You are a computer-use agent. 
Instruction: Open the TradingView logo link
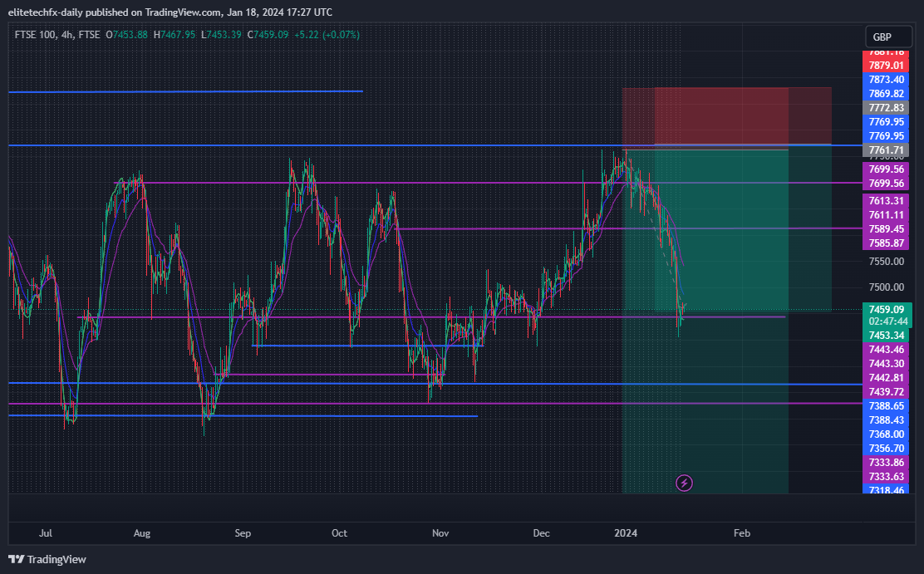pyautogui.click(x=47, y=560)
